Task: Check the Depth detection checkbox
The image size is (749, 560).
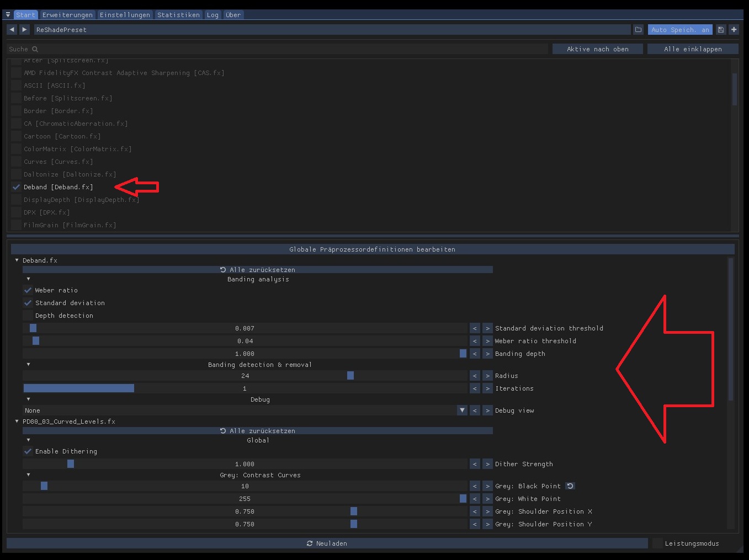Action: click(x=28, y=316)
